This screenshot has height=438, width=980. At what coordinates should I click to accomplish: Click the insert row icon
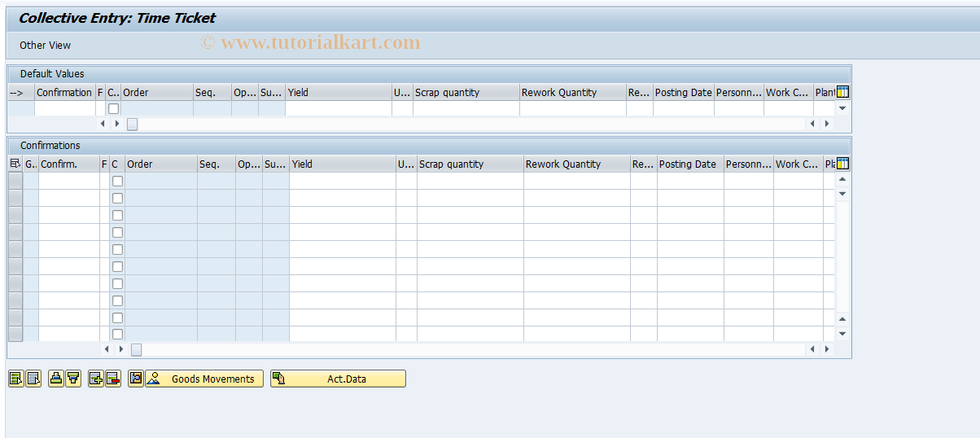pyautogui.click(x=95, y=379)
